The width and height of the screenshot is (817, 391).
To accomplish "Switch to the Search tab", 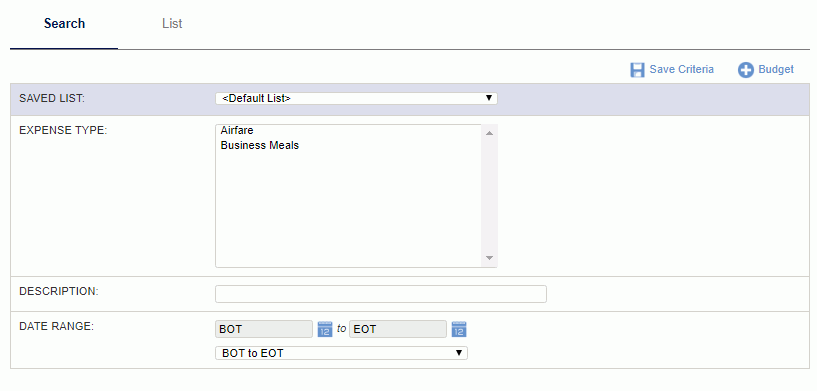I will tap(64, 24).
